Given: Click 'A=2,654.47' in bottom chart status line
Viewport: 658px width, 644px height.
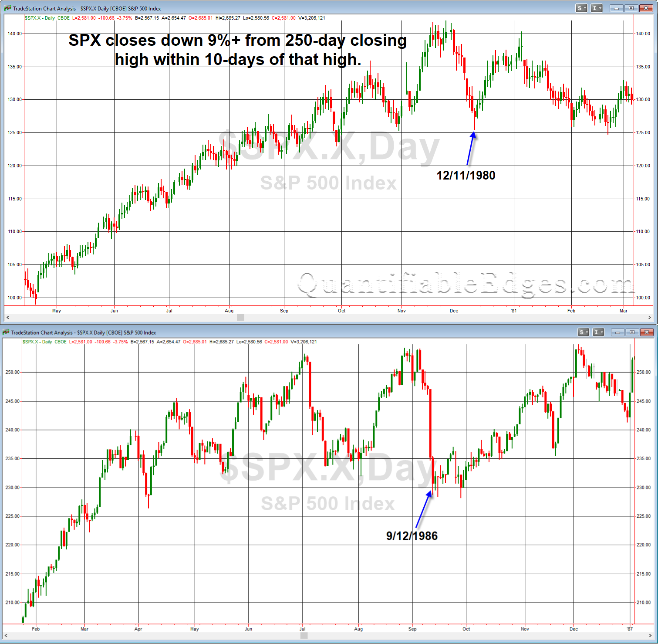Looking at the screenshot, I should [x=169, y=342].
